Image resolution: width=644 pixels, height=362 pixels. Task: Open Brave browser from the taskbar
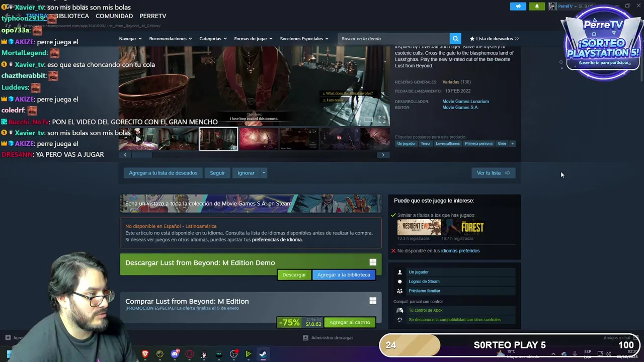[145, 354]
